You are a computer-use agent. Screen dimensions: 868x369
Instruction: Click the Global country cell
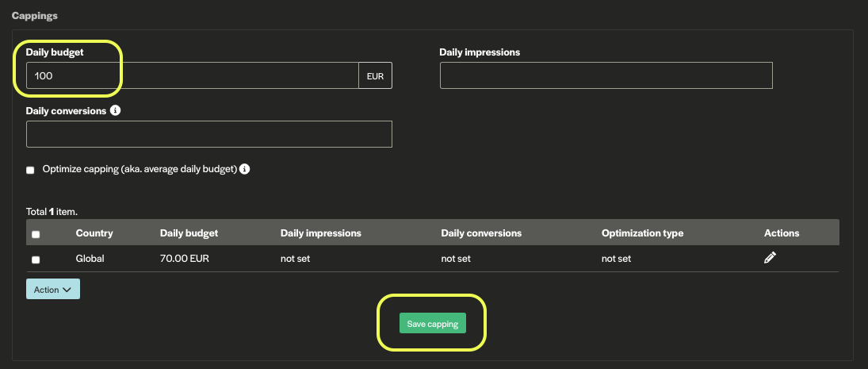(90, 259)
